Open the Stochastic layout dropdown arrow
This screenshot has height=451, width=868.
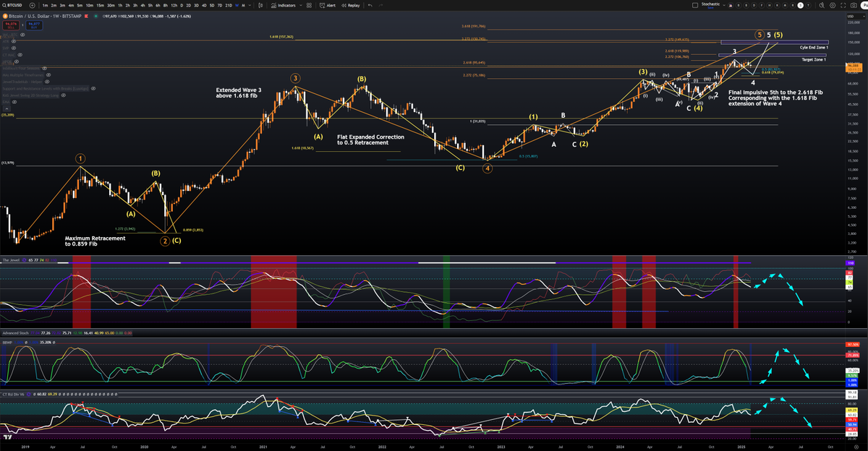click(724, 5)
